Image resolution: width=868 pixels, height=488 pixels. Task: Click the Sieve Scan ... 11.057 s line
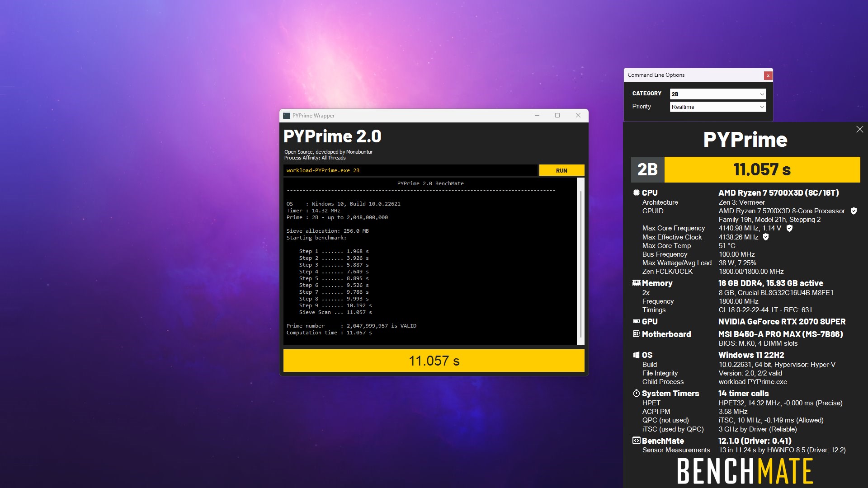[335, 312]
